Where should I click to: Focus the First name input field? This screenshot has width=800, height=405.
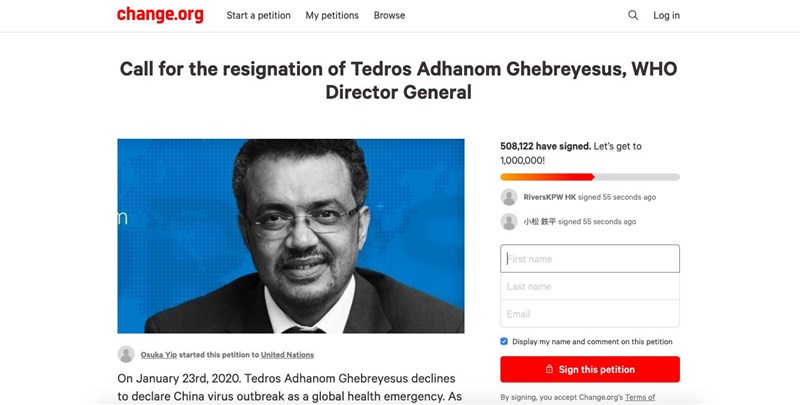(590, 259)
